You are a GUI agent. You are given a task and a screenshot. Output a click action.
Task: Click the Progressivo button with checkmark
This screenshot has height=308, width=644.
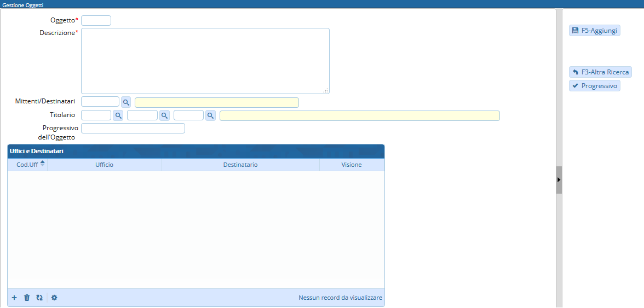pos(594,86)
